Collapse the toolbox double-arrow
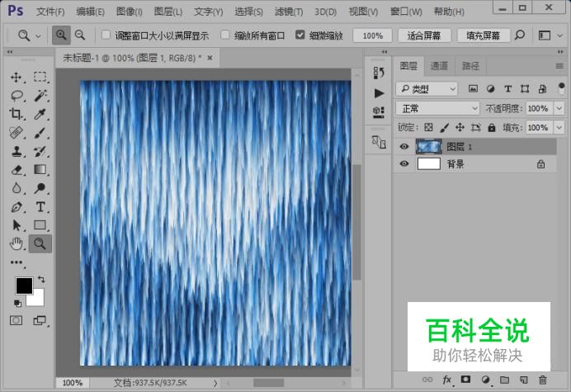The height and width of the screenshot is (392, 571). coord(10,52)
